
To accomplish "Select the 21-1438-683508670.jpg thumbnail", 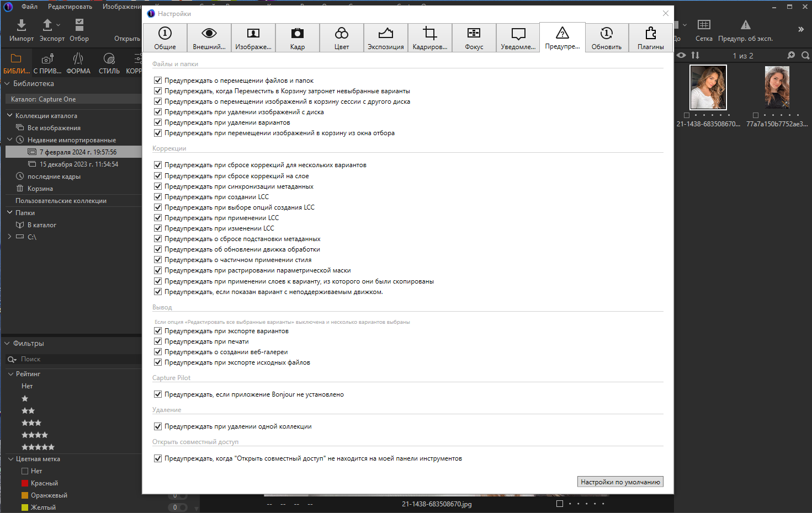I will click(708, 87).
